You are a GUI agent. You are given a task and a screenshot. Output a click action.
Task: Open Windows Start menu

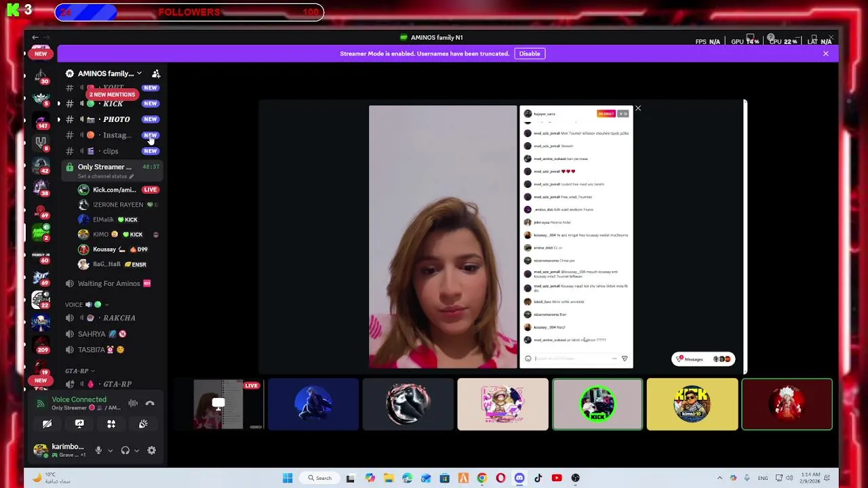coord(288,478)
